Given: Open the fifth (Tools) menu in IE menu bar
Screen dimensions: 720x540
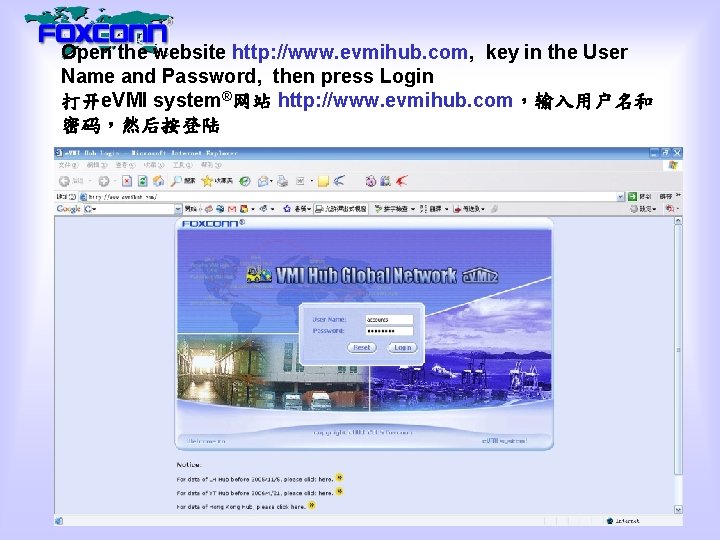Looking at the screenshot, I should [x=182, y=165].
